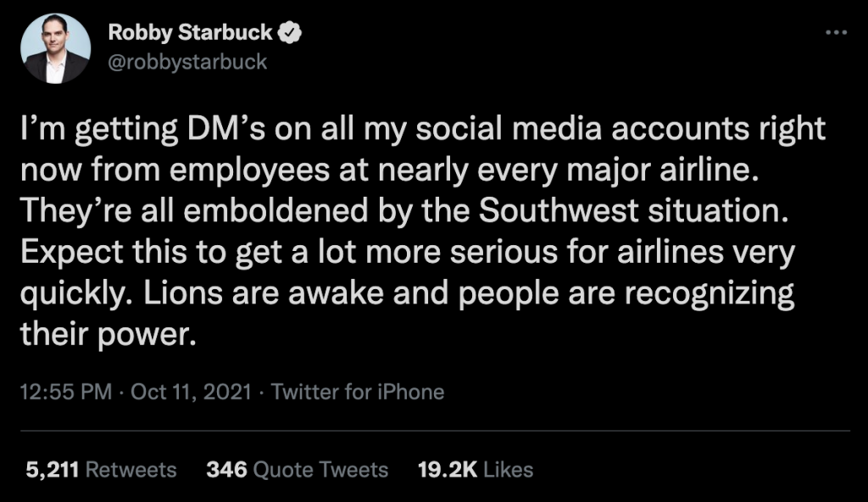The height and width of the screenshot is (502, 868).
Task: Open the 346 Quote Tweets list
Action: click(297, 470)
